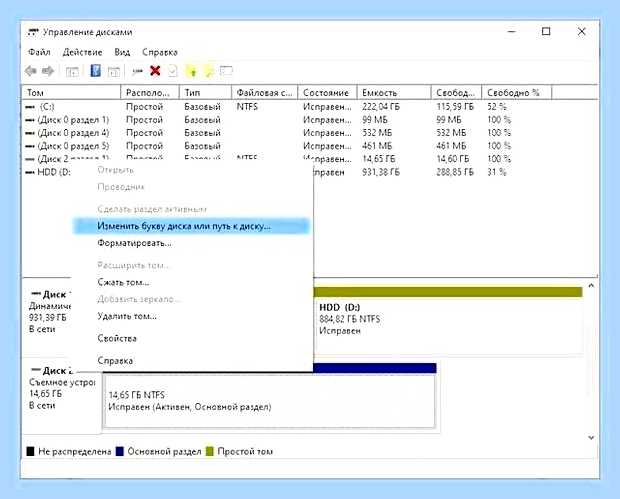Click the 52 % free percent cell

click(x=497, y=107)
